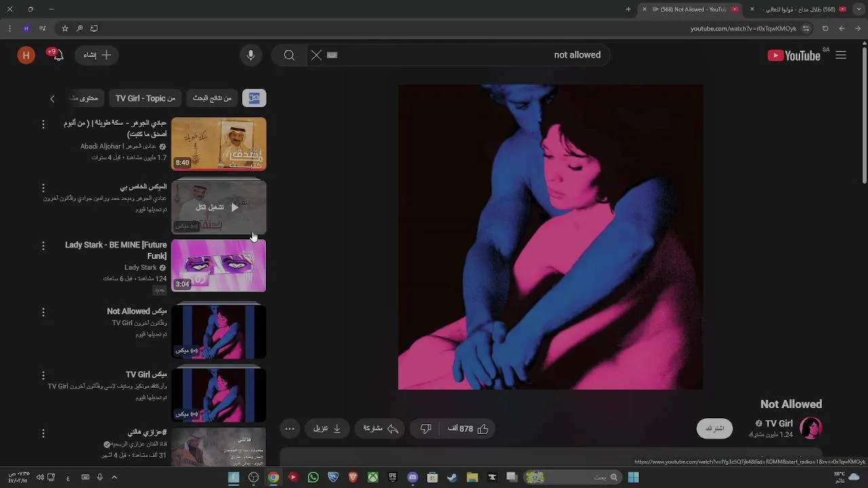Open TV Girl channel avatar
Screen dimensions: 868x488
click(x=811, y=428)
